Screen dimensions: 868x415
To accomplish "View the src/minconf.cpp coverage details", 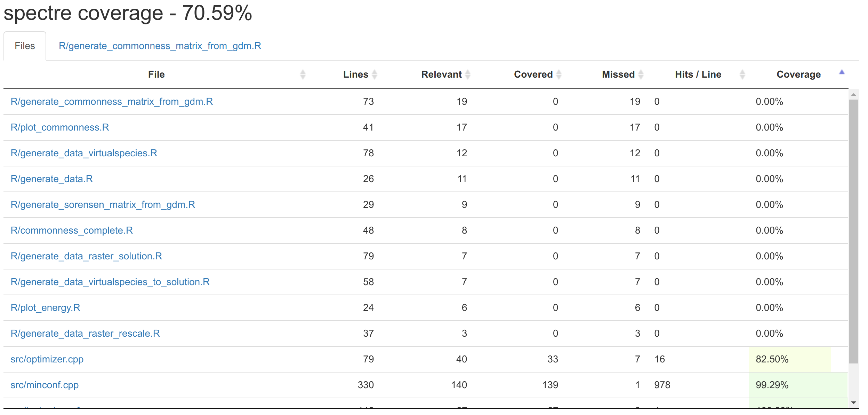I will coord(44,385).
